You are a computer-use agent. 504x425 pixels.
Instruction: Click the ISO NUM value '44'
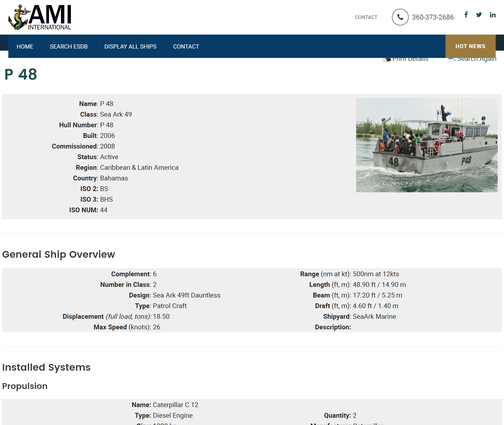click(x=104, y=210)
